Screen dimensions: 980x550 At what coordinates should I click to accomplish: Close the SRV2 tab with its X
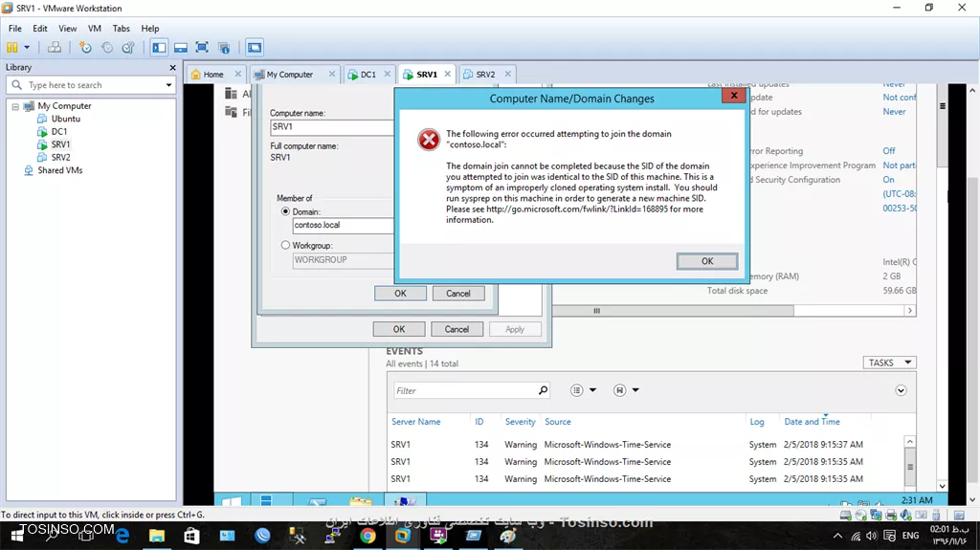507,74
